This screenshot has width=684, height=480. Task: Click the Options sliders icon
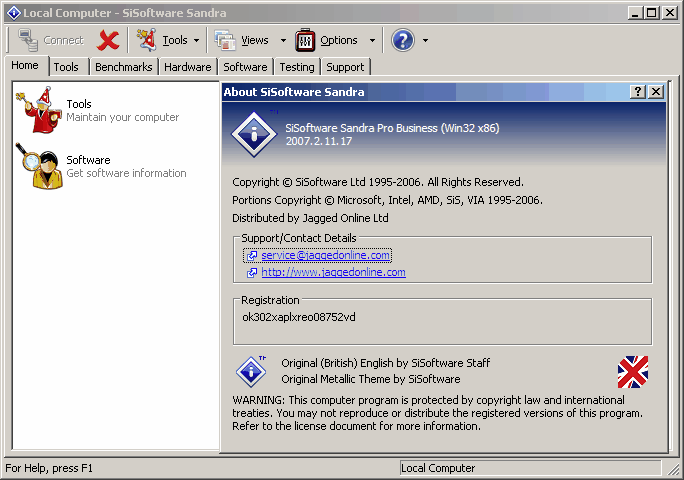click(305, 40)
